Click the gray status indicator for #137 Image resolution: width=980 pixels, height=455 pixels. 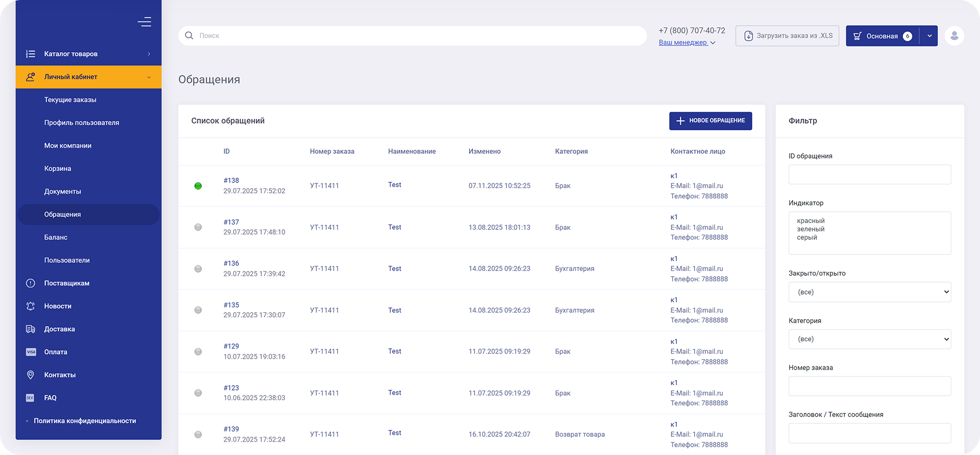198,227
